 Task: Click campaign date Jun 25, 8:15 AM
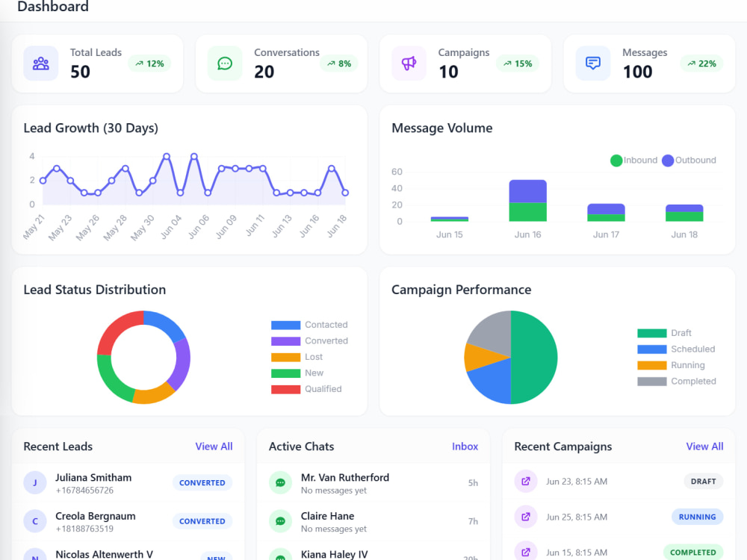tap(577, 517)
